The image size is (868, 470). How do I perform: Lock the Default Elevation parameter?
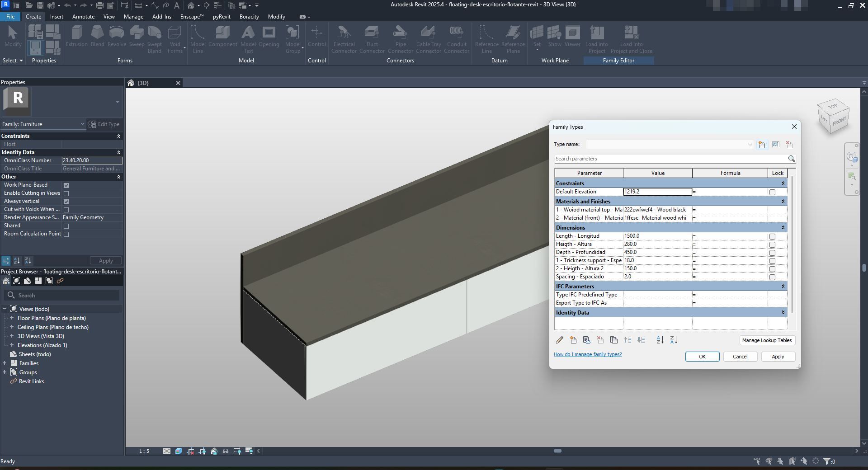pos(772,192)
